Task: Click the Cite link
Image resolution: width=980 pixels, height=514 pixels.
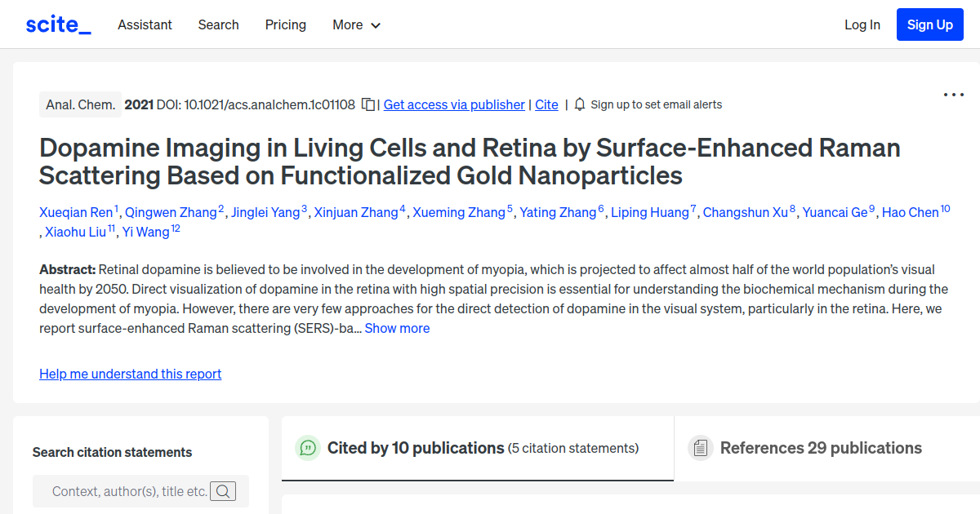Action: (x=546, y=104)
